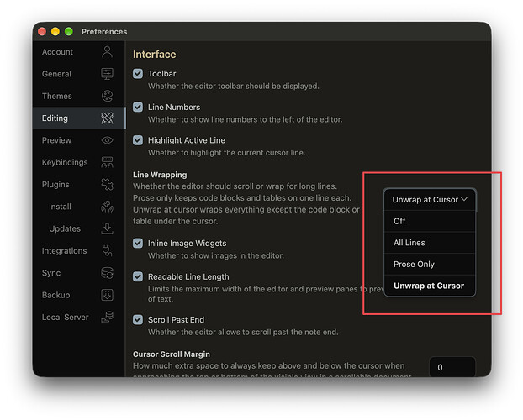Click the Keybindings keyboard icon
Screen dimensions: 523x420
(x=107, y=162)
